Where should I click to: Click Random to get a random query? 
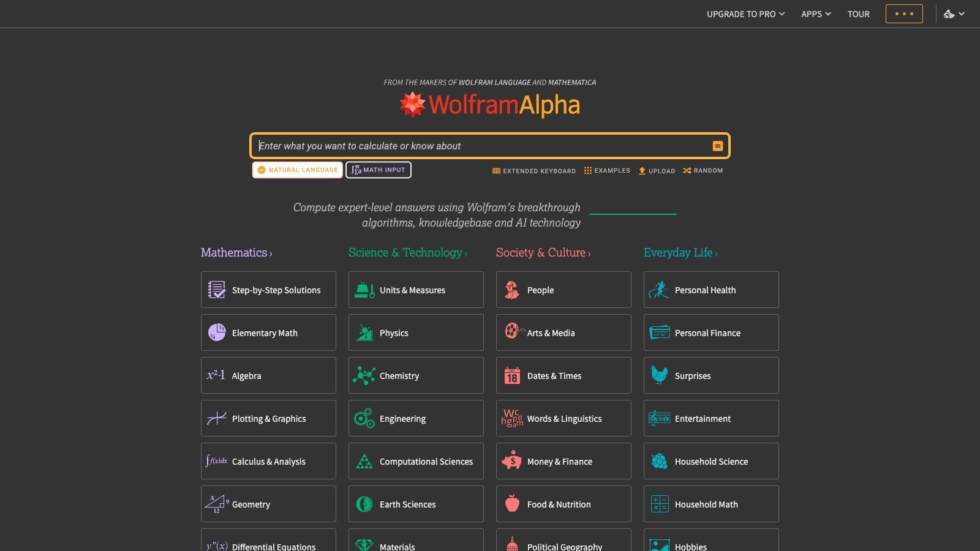coord(703,170)
